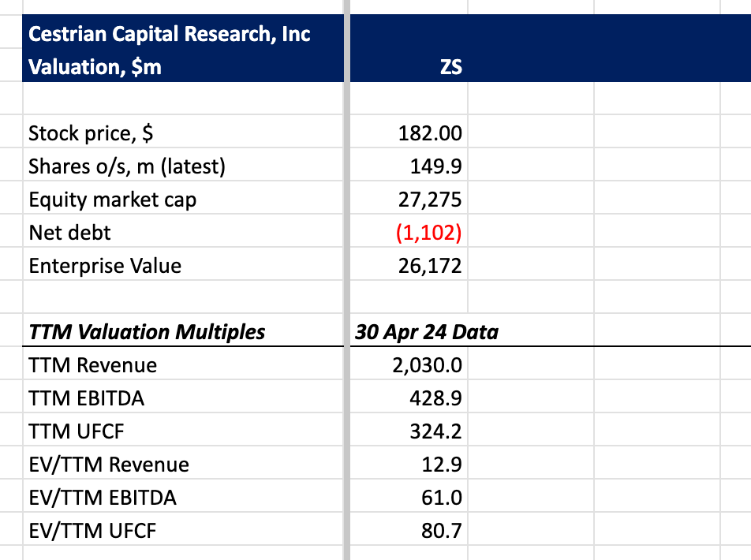
Task: Click 'Shares o/s, m (latest)' label
Action: point(127,166)
